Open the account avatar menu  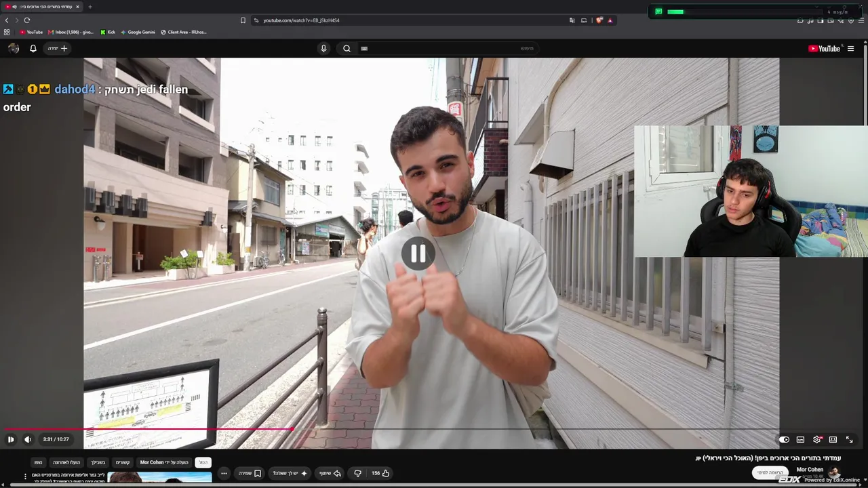(14, 48)
